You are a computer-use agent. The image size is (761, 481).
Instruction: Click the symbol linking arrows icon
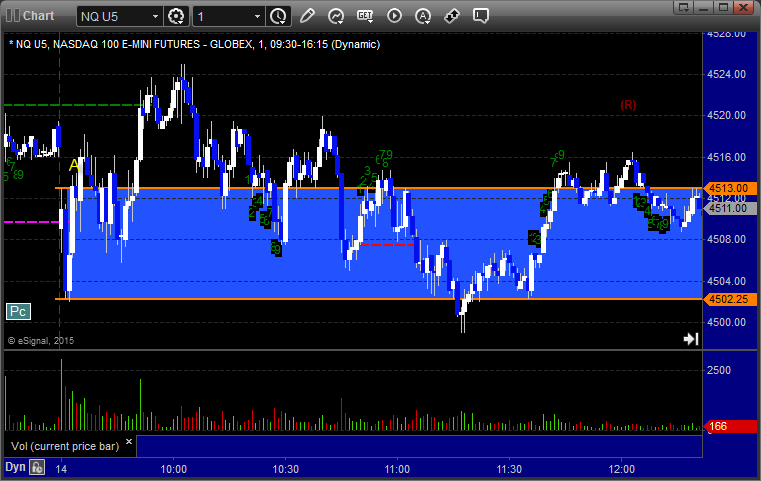pos(452,16)
